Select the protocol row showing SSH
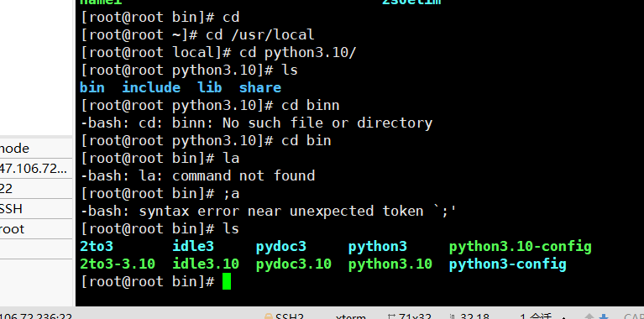Image resolution: width=644 pixels, height=319 pixels. pyautogui.click(x=36, y=208)
